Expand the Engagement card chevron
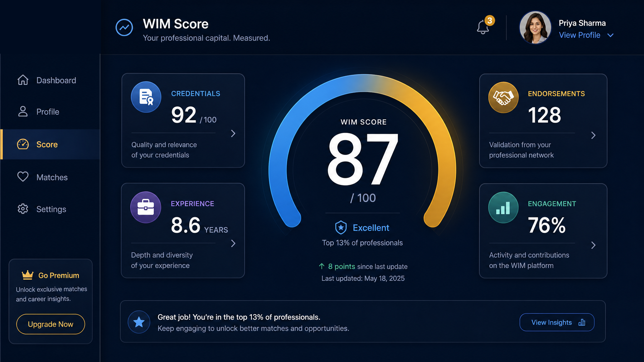The image size is (644, 362). 593,245
